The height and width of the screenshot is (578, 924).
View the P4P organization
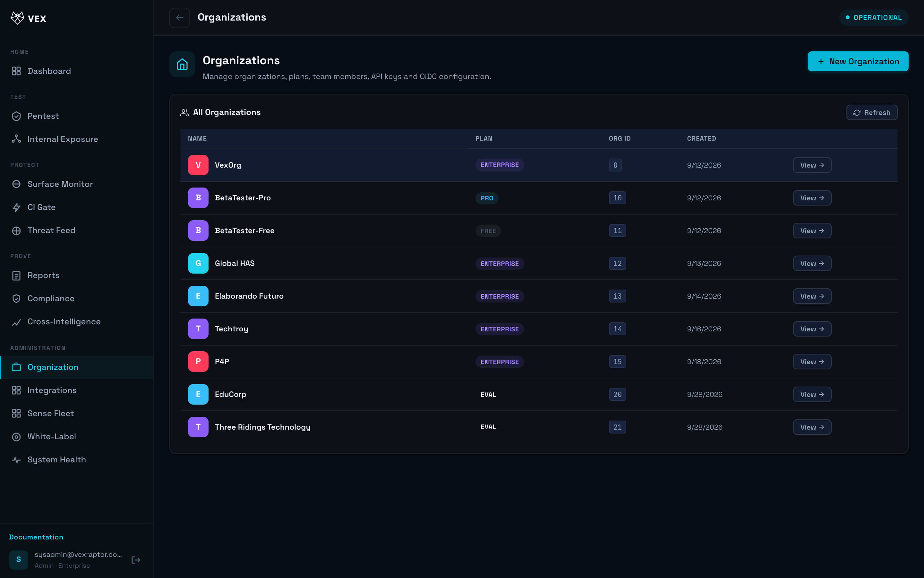point(812,362)
